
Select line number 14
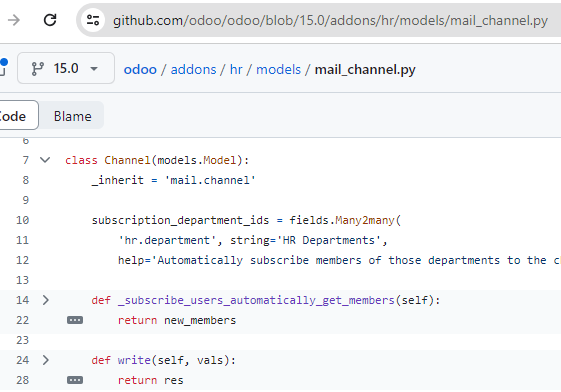[x=22, y=300]
